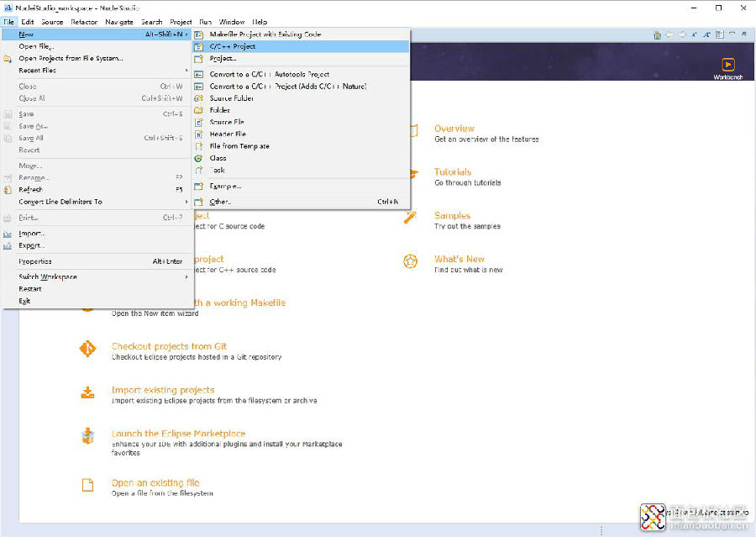Click the File menu in the menu bar
This screenshot has height=537, width=756.
point(8,22)
